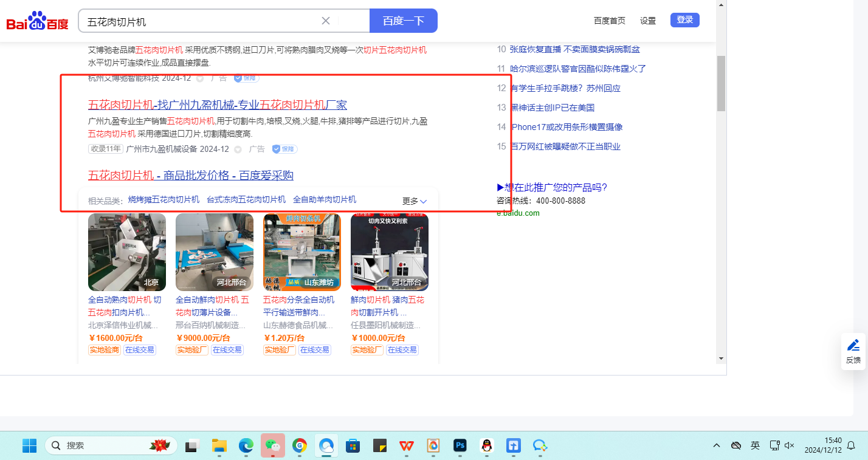This screenshot has width=868, height=460.
Task: Open WeChat from the taskbar
Action: [272, 445]
